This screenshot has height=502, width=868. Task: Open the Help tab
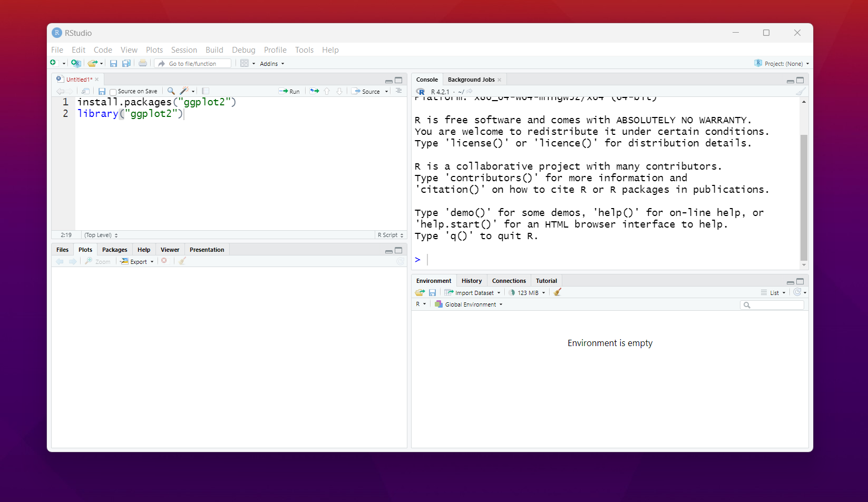pos(144,250)
